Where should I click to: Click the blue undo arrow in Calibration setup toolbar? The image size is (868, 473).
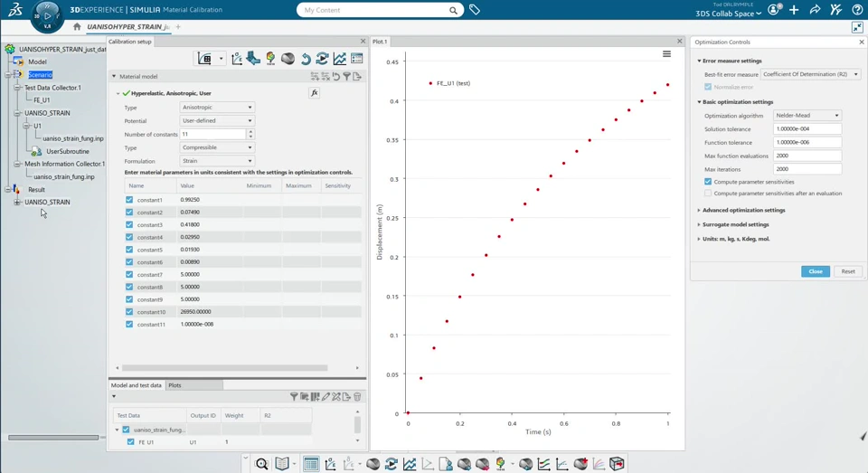[306, 59]
